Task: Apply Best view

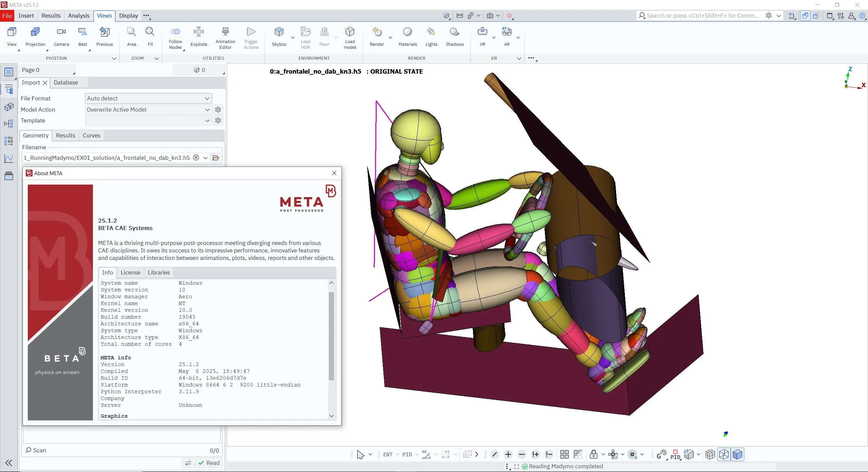Action: coord(82,37)
